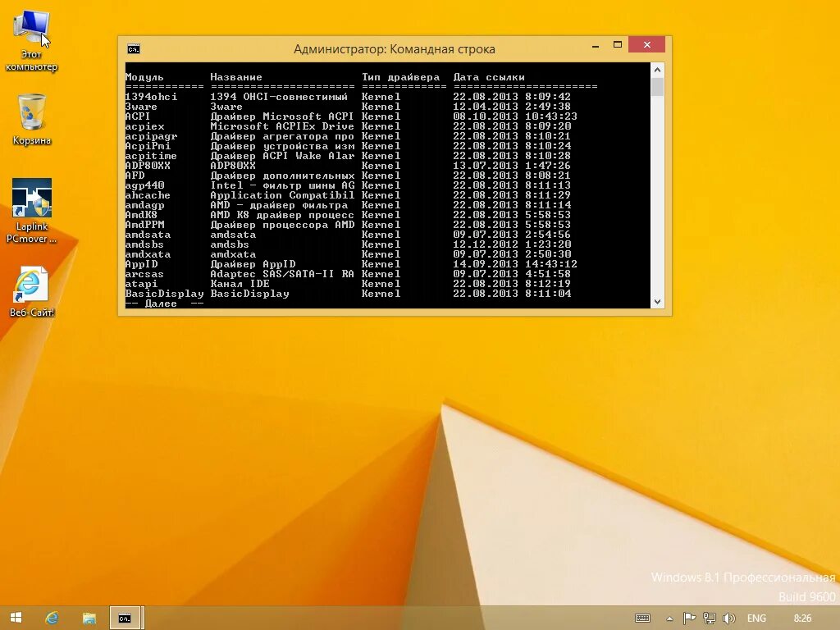Click the 'acpiex' module name
840x630 pixels.
pyautogui.click(x=144, y=126)
